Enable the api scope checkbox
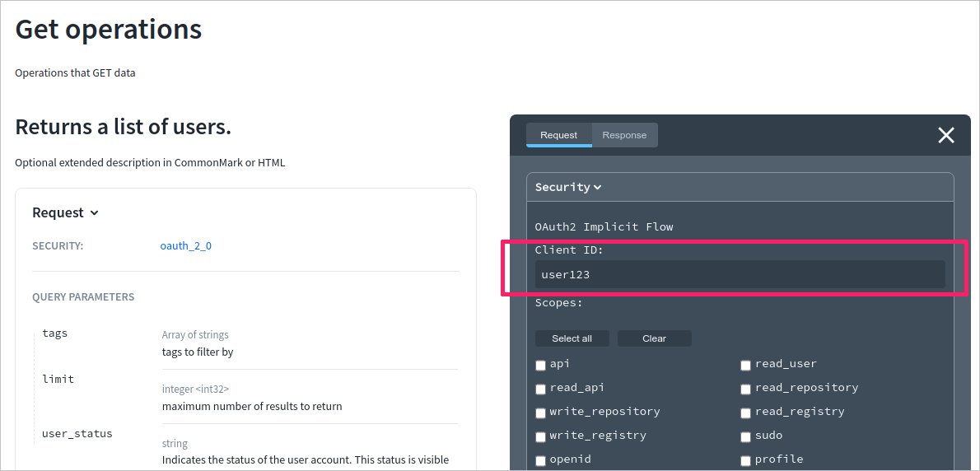The height and width of the screenshot is (471, 980). coord(541,365)
